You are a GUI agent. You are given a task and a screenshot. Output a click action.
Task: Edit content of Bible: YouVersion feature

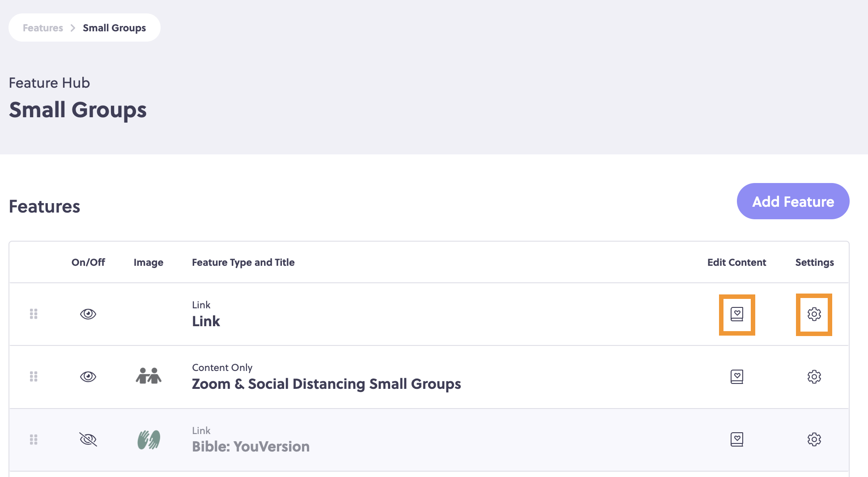point(736,439)
